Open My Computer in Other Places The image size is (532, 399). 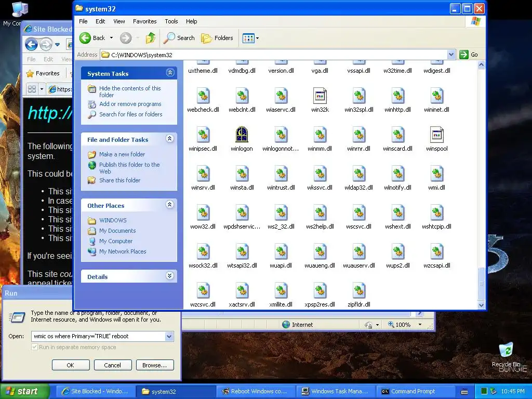(x=116, y=241)
